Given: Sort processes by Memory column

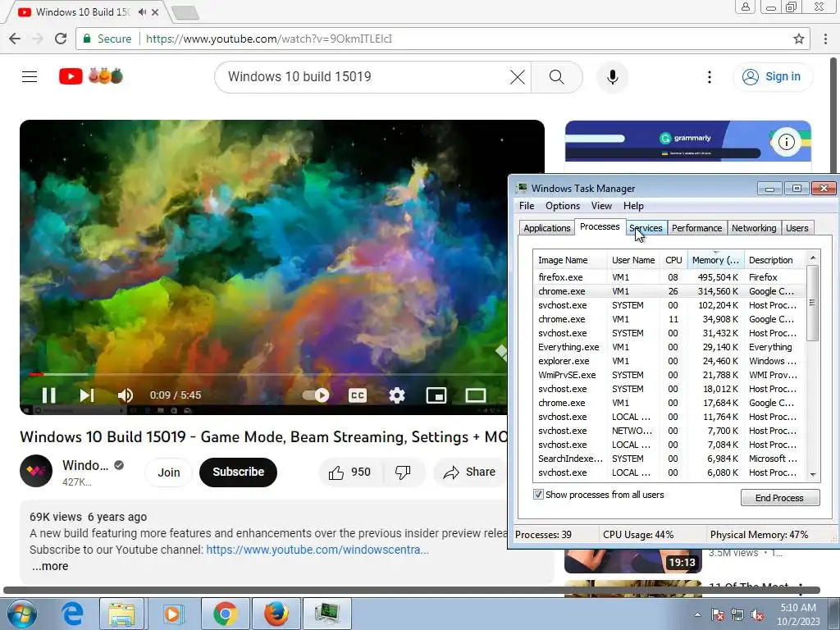Looking at the screenshot, I should (x=715, y=260).
